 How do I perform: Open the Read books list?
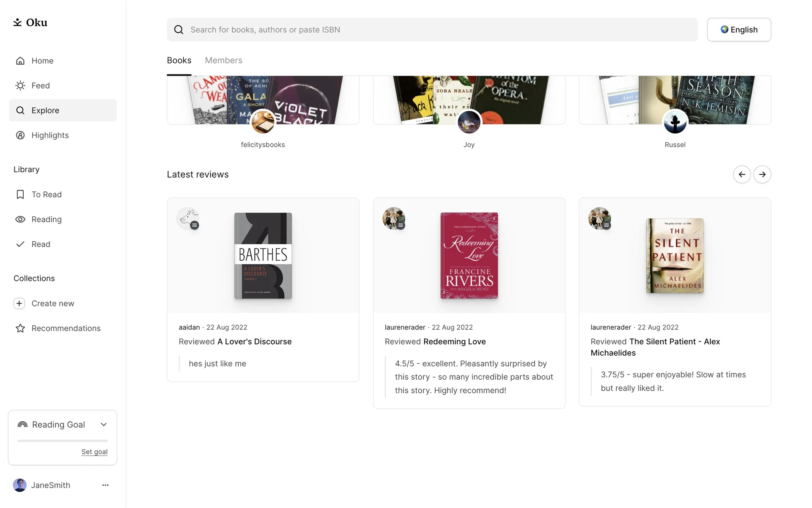(x=41, y=244)
